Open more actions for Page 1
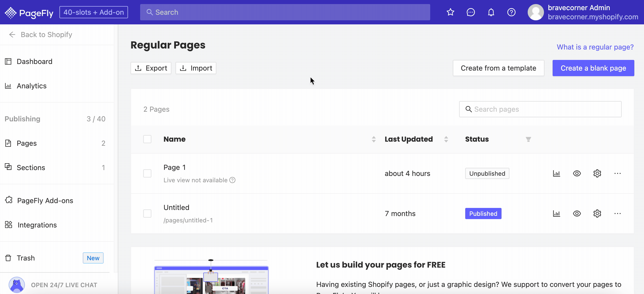The height and width of the screenshot is (294, 644). (617, 173)
